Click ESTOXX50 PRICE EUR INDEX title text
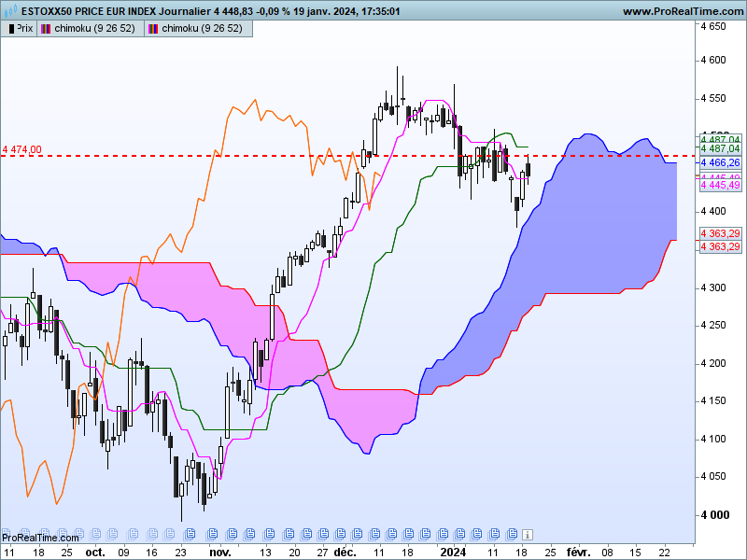Screen dimensions: 747x560 pyautogui.click(x=89, y=11)
